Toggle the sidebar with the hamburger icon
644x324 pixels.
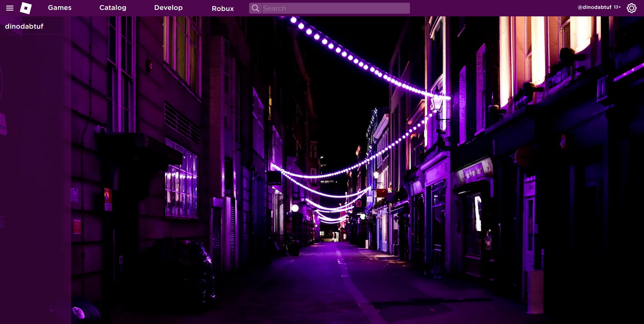tap(10, 8)
